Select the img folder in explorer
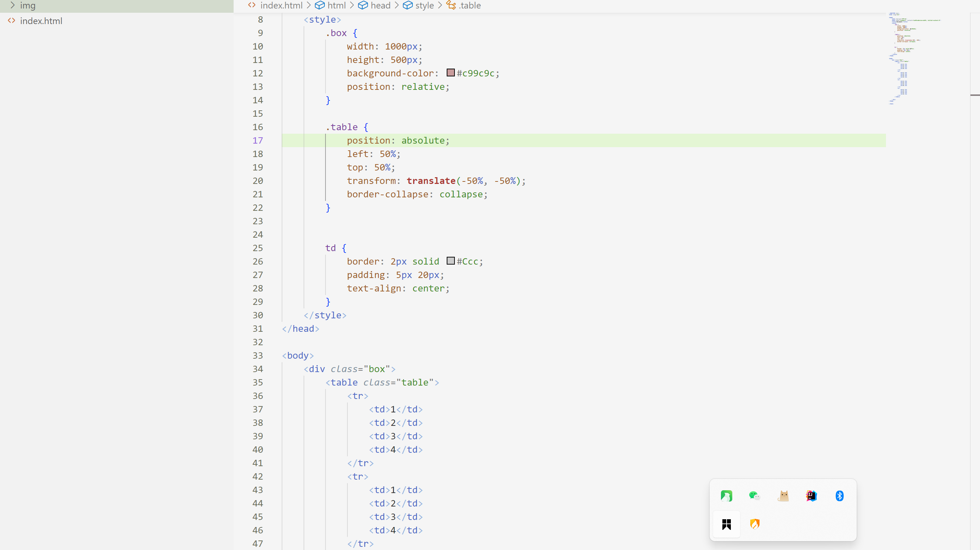Image resolution: width=980 pixels, height=550 pixels. (x=116, y=6)
